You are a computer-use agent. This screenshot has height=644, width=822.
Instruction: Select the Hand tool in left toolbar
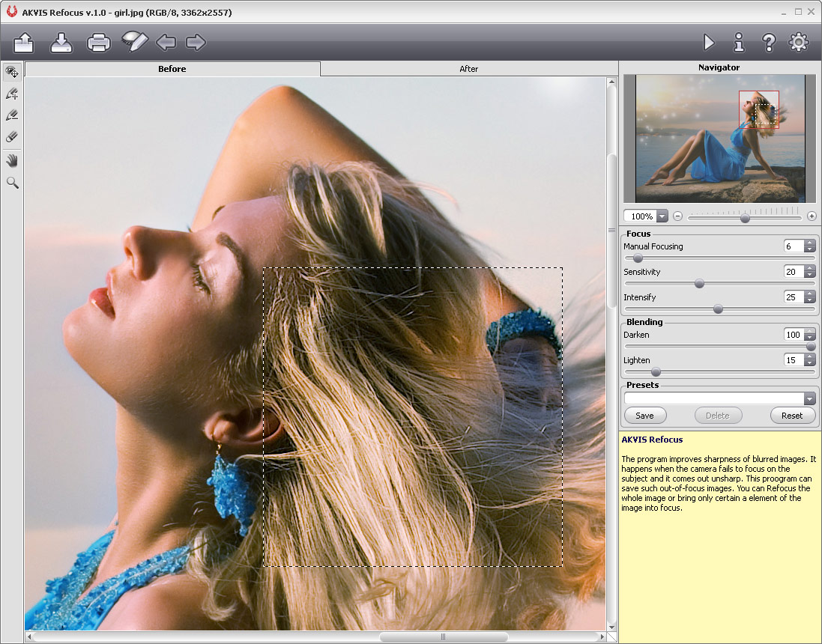point(12,160)
